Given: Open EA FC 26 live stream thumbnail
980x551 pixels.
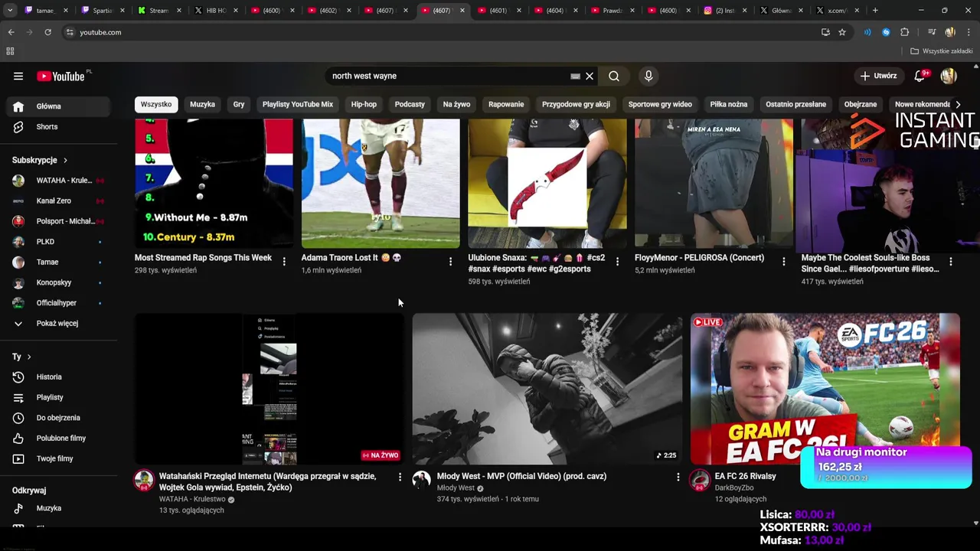Looking at the screenshot, I should coord(825,389).
